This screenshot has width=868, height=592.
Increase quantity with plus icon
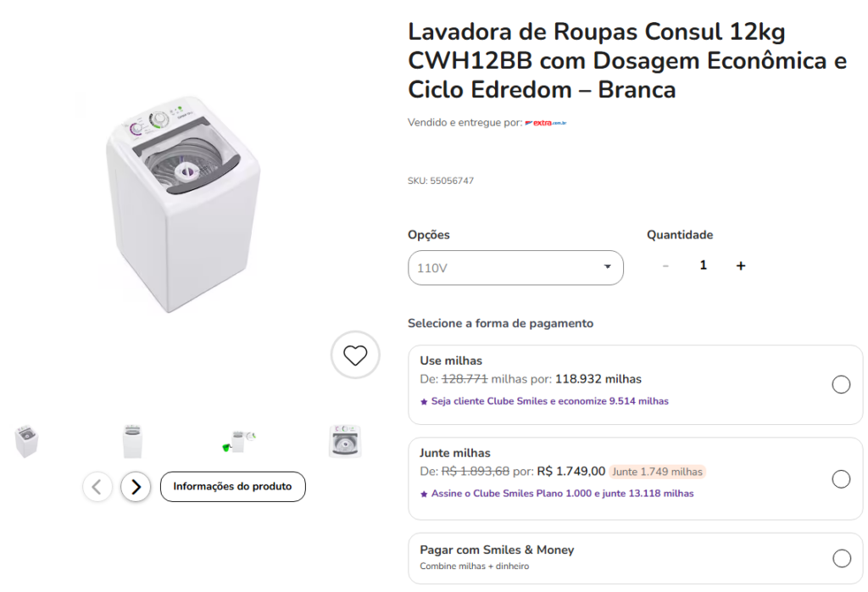point(741,265)
